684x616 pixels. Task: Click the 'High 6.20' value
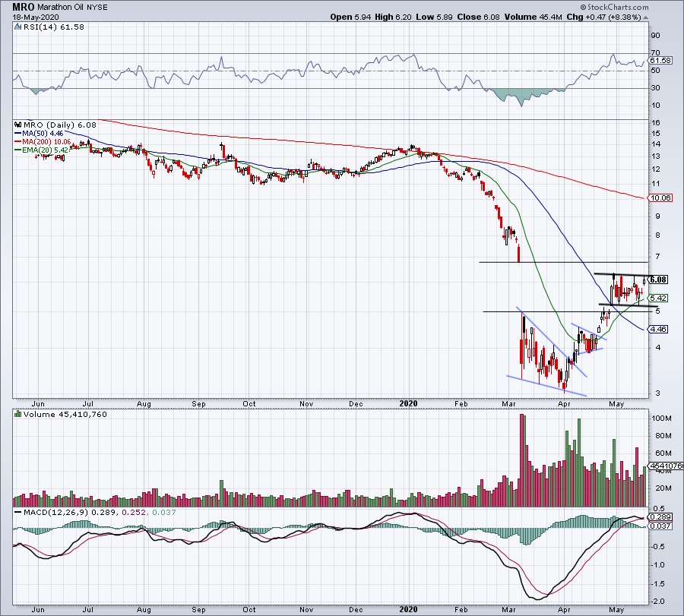pos(393,17)
